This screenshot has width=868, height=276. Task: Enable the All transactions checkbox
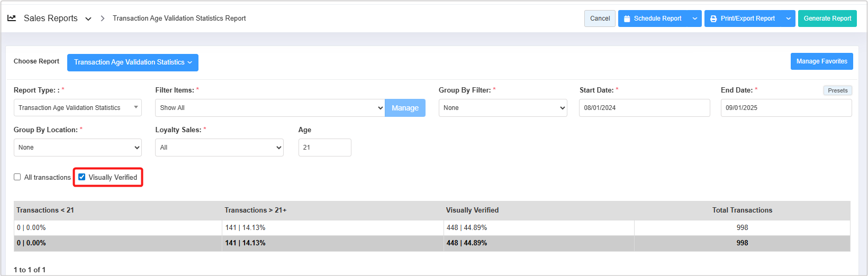(x=17, y=177)
